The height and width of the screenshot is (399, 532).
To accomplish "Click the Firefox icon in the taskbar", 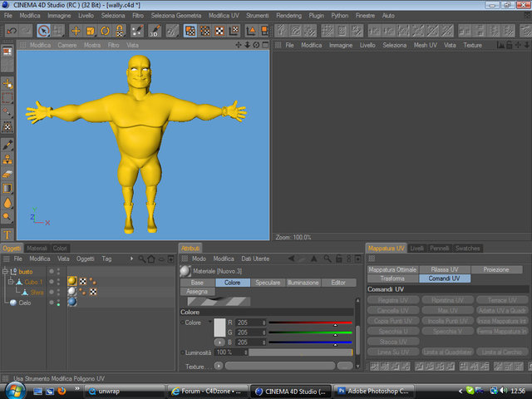I will coord(62,390).
